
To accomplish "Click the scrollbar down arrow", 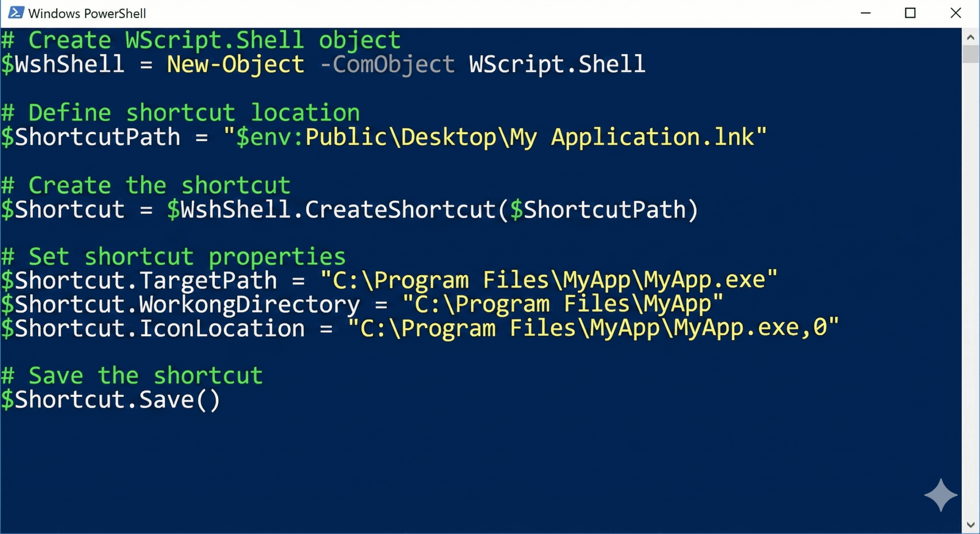I will pos(970,525).
